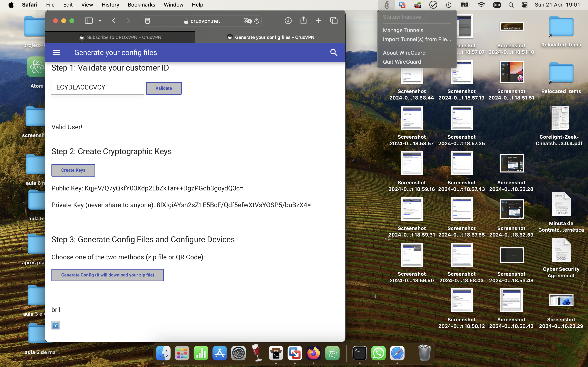Toggle Safari sidebar visibility
Viewport: 588px width, 367px height.
click(89, 21)
